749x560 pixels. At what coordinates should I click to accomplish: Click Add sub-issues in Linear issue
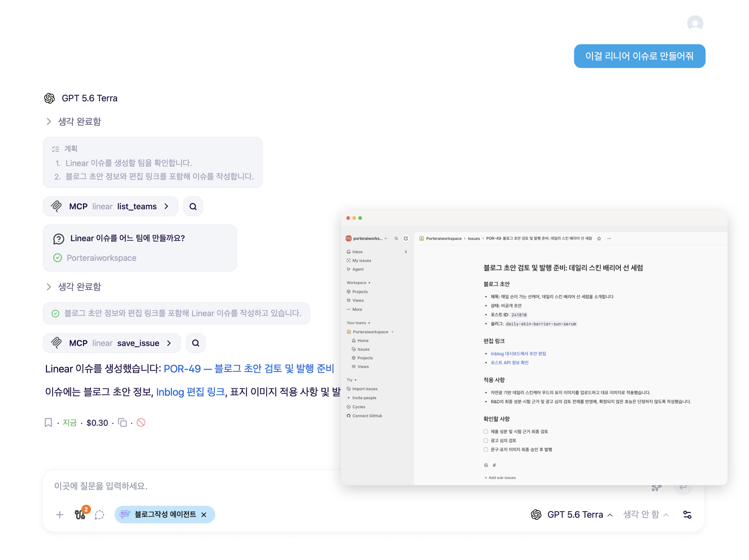tap(500, 478)
